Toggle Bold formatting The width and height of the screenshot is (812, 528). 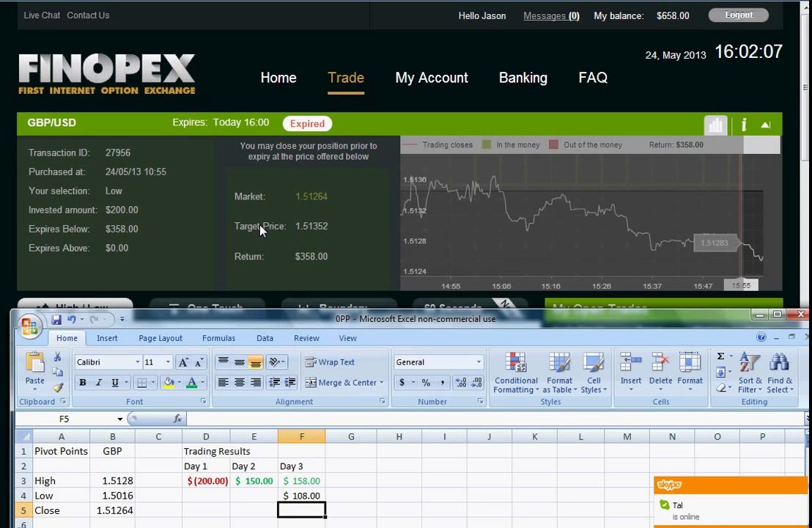[x=82, y=382]
